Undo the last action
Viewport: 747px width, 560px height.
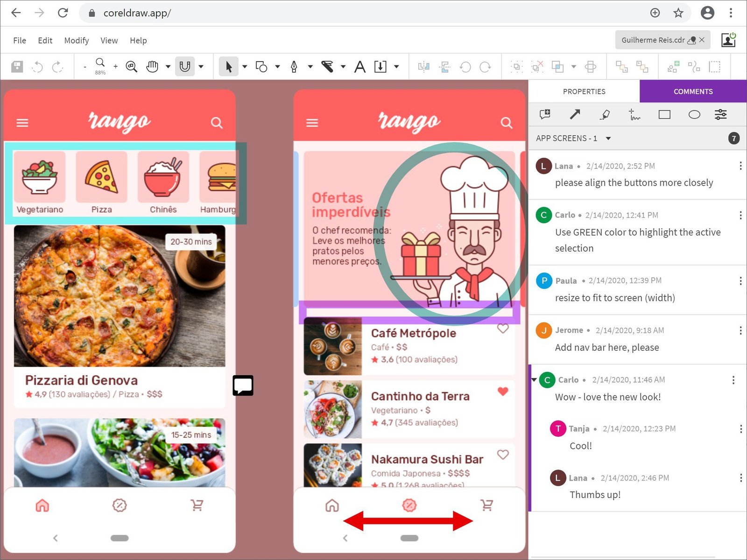(37, 67)
